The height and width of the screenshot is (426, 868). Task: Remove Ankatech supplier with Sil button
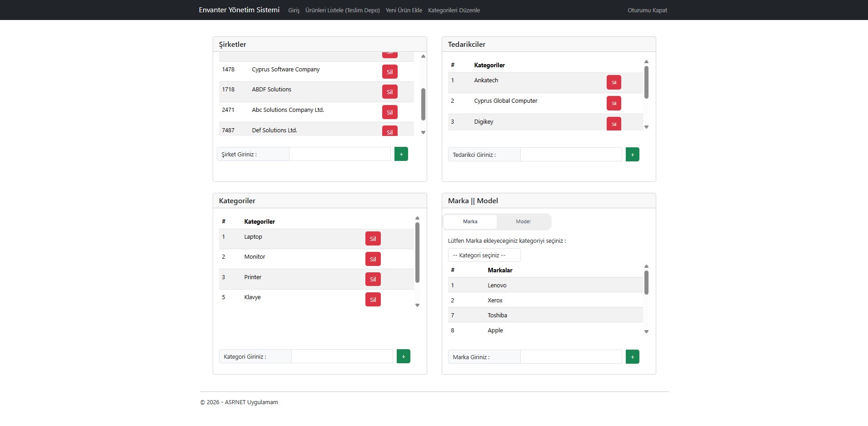[614, 82]
